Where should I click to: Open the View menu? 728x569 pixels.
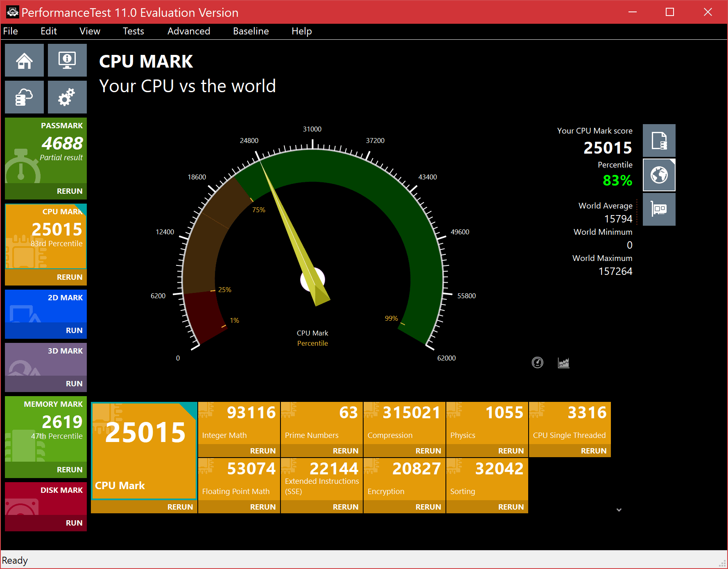(90, 31)
